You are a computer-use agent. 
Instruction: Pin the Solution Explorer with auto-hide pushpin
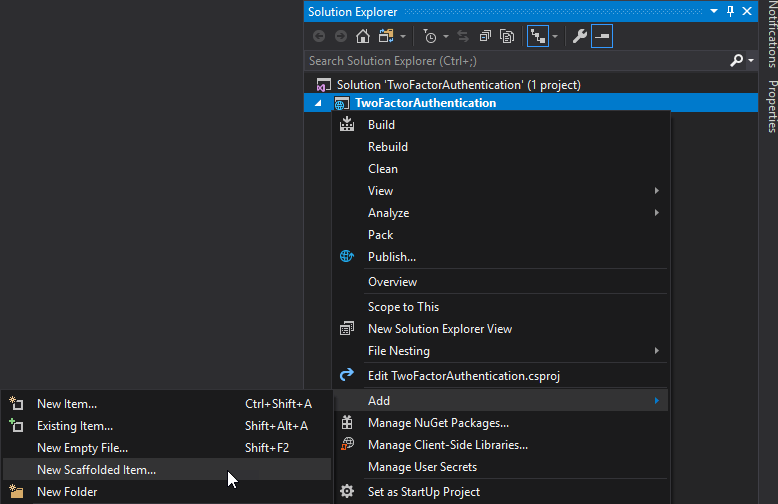point(730,11)
